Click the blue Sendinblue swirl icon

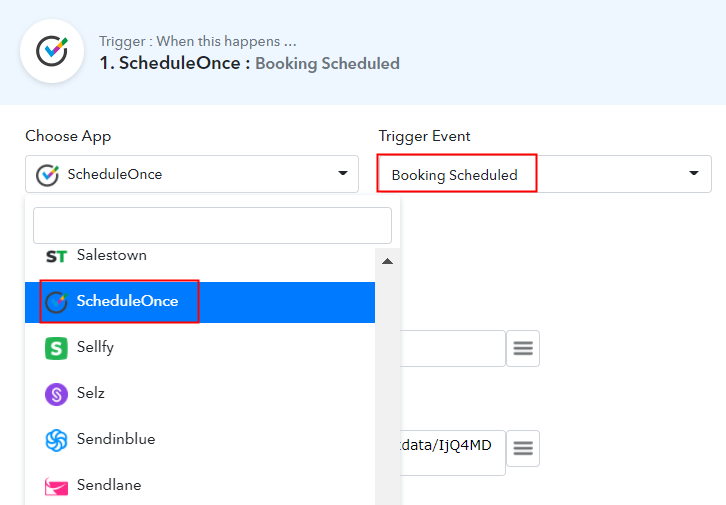click(56, 440)
